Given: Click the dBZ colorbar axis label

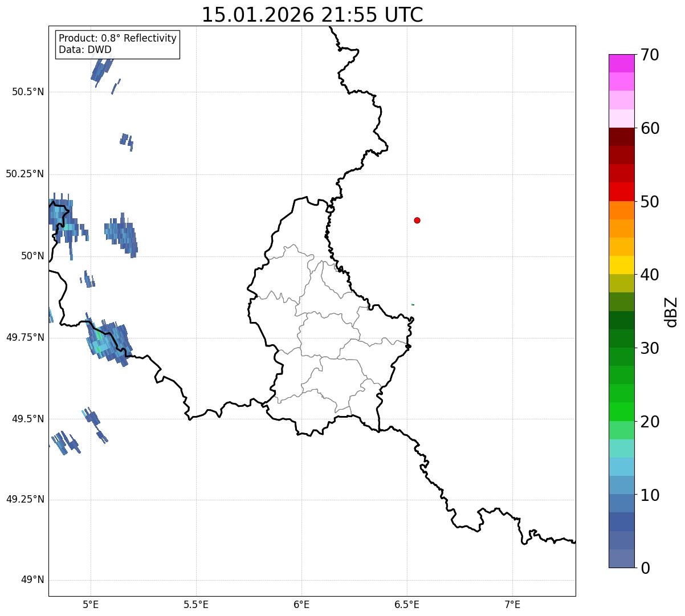Looking at the screenshot, I should pyautogui.click(x=671, y=311).
